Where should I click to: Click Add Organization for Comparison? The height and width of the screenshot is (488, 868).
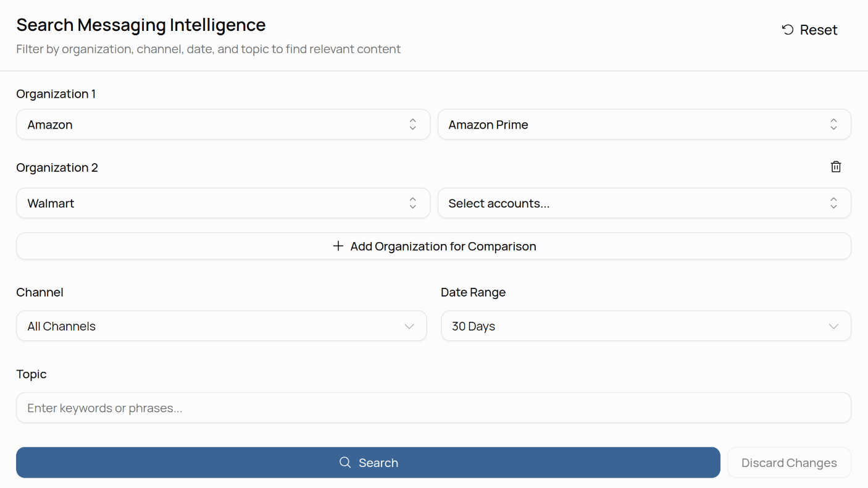(433, 245)
